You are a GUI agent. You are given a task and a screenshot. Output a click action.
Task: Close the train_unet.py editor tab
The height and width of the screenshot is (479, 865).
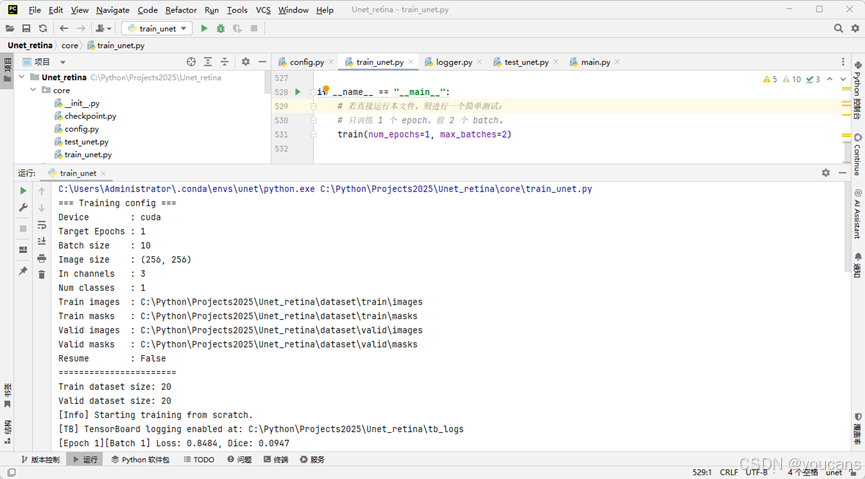click(410, 62)
